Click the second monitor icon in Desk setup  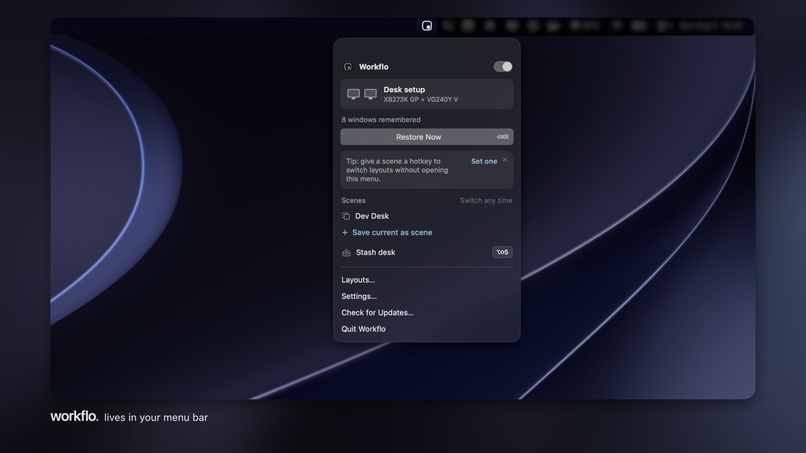[x=371, y=94]
